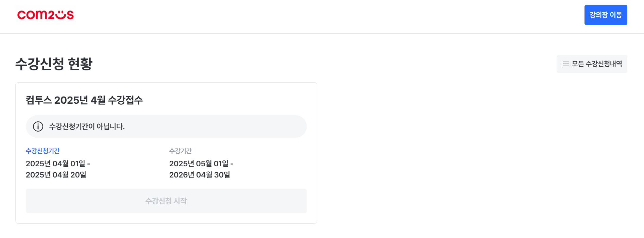
Task: Open the 컴투스 2025년 4월 수강접수 title
Action: tap(84, 100)
